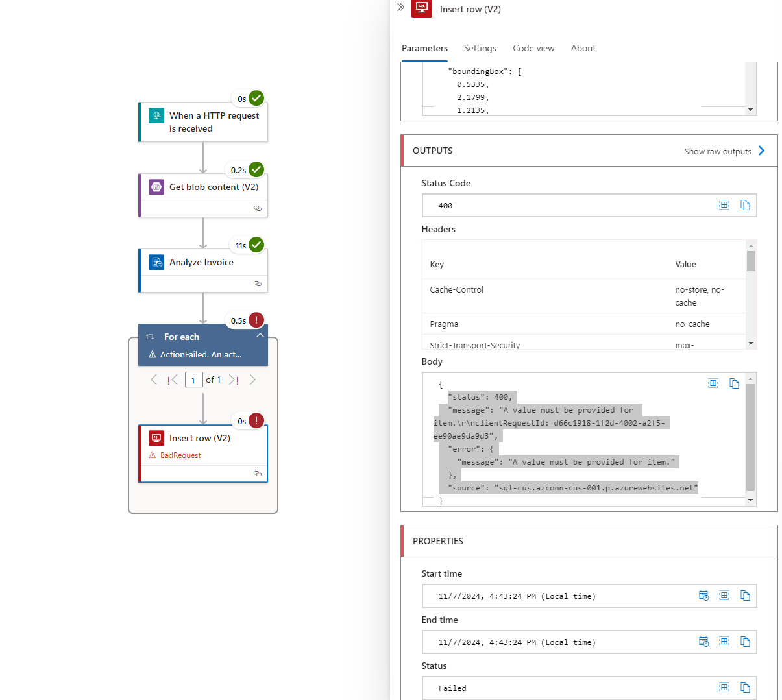Go to the next For each iteration
Viewport: 782px width, 700px height.
pyautogui.click(x=252, y=380)
